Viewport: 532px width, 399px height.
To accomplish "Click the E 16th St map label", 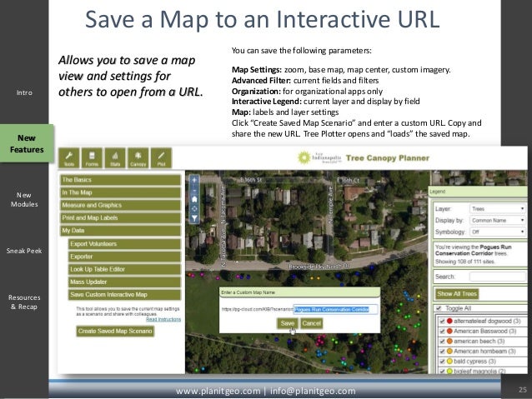I will (251, 180).
